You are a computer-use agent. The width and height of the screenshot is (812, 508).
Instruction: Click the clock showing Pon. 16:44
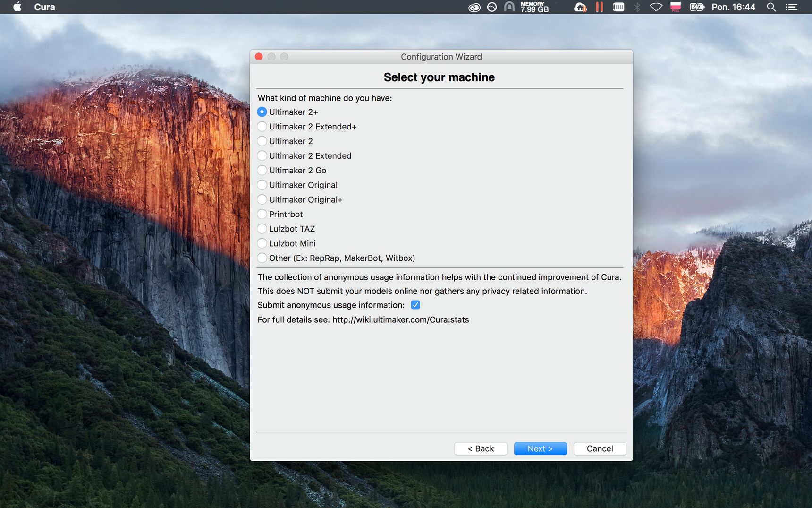734,7
